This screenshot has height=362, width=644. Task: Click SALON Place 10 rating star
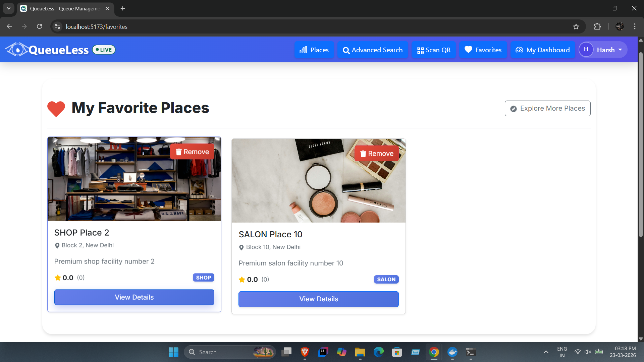(242, 280)
